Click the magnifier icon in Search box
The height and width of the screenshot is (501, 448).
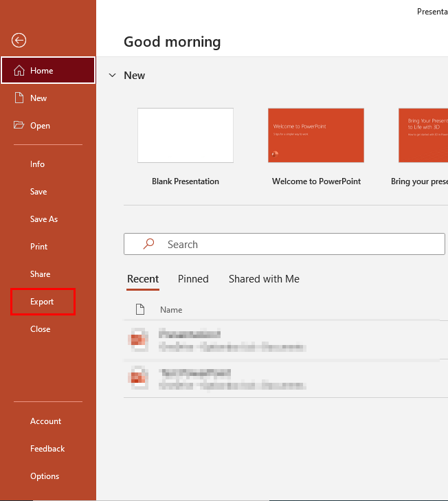(x=148, y=244)
